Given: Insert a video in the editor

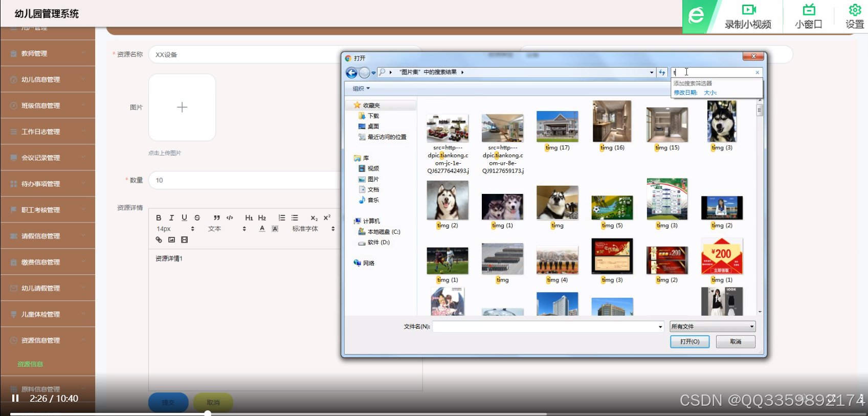Looking at the screenshot, I should click(x=185, y=239).
